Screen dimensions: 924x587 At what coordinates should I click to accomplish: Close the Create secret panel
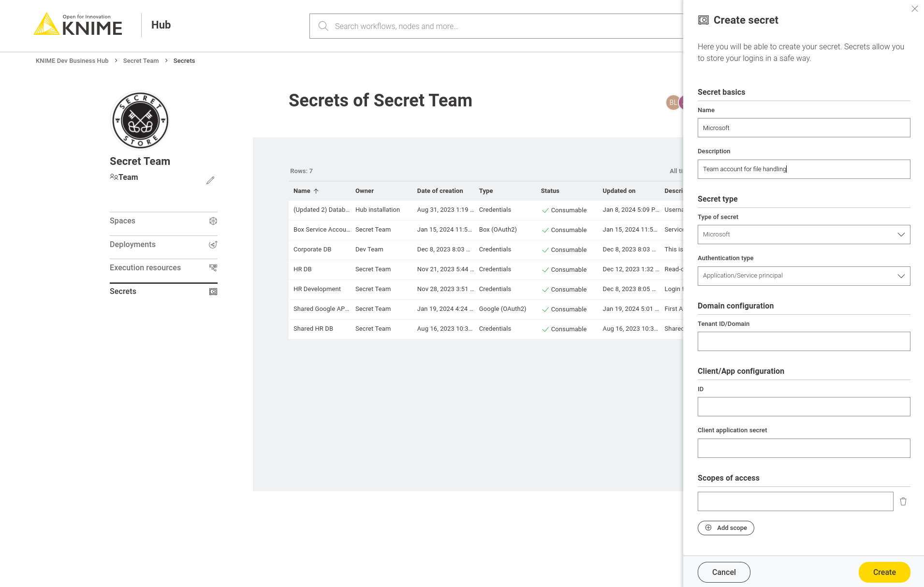click(x=914, y=9)
